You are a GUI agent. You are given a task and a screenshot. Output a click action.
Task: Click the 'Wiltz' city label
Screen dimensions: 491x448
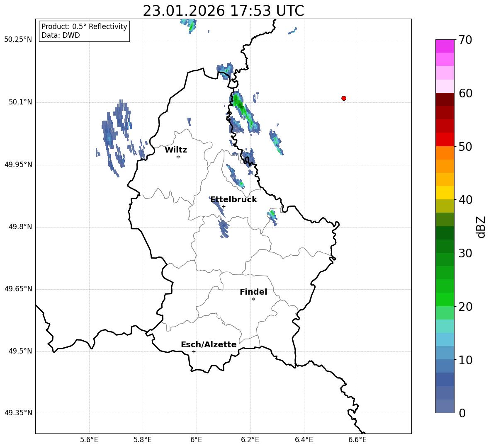click(176, 150)
